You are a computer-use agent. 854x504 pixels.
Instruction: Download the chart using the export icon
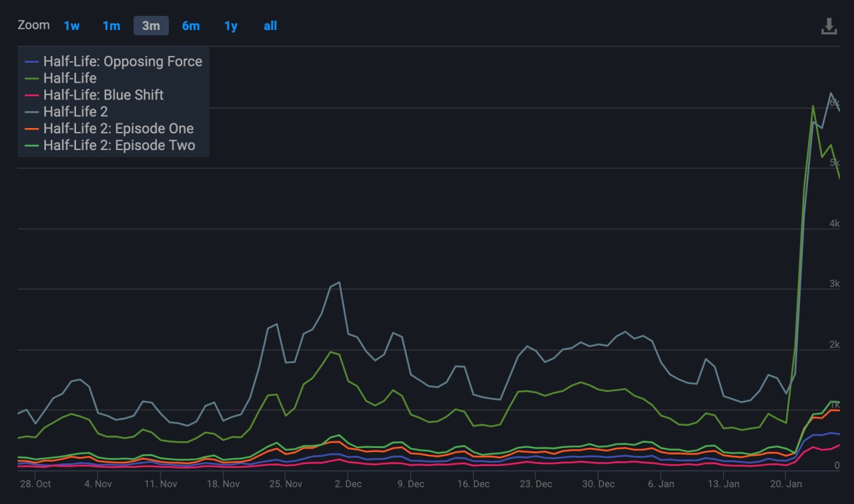click(x=829, y=26)
